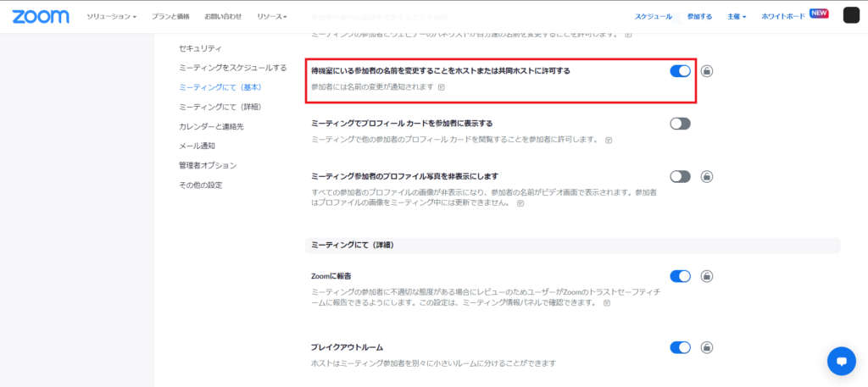Open the blue chat help bubble
Viewport: 868px width, 387px height.
pyautogui.click(x=841, y=361)
